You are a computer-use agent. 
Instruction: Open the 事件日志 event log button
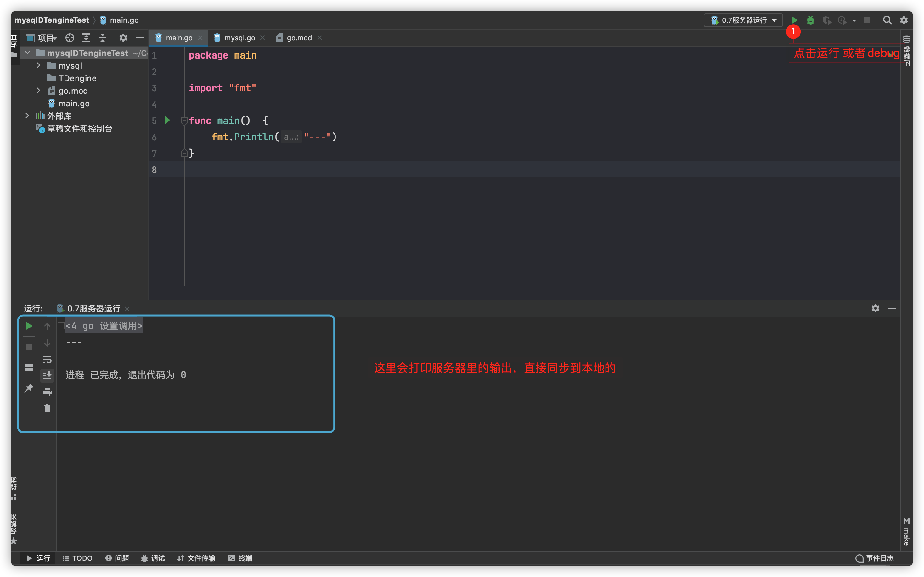tap(875, 558)
